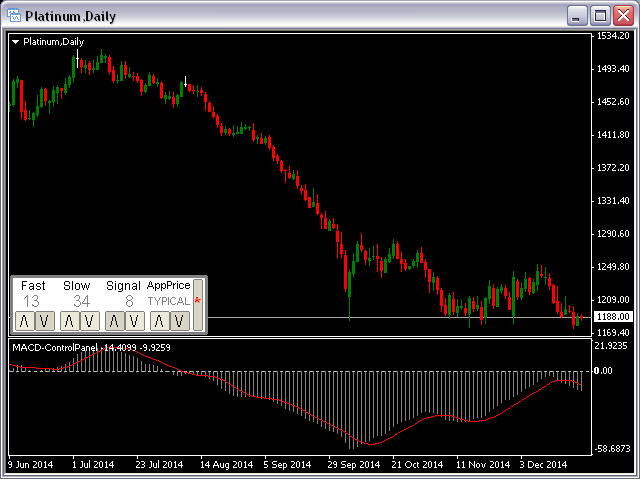This screenshot has width=640, height=480.
Task: Click the Signal label in the control panel
Action: click(x=123, y=285)
